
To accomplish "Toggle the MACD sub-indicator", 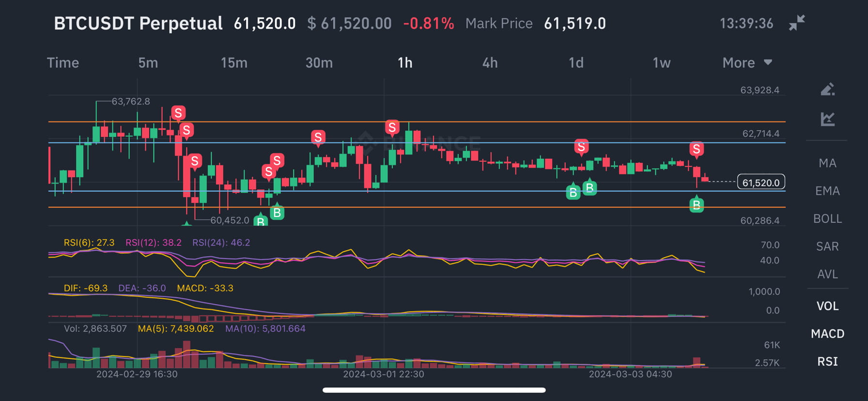I will pos(827,334).
